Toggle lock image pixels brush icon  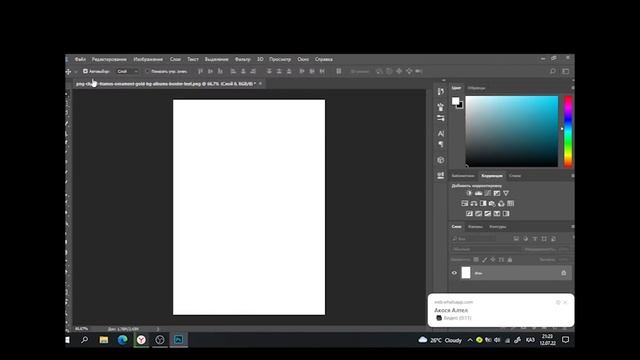(x=484, y=260)
